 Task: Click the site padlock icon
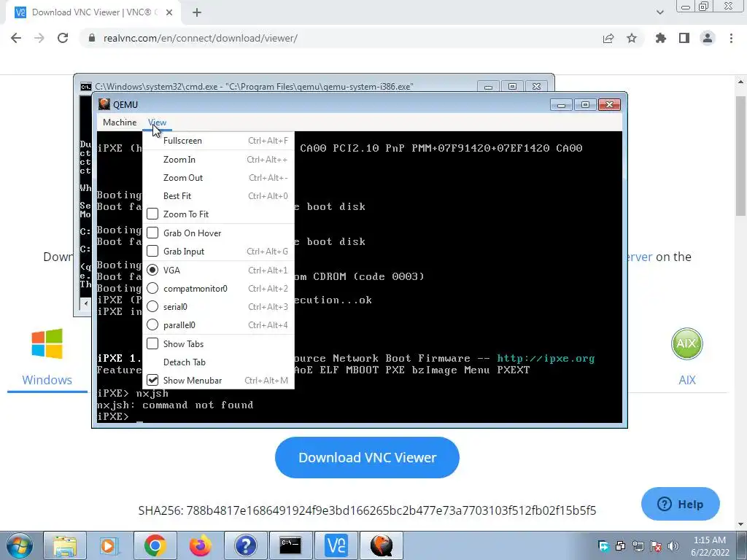coord(92,38)
